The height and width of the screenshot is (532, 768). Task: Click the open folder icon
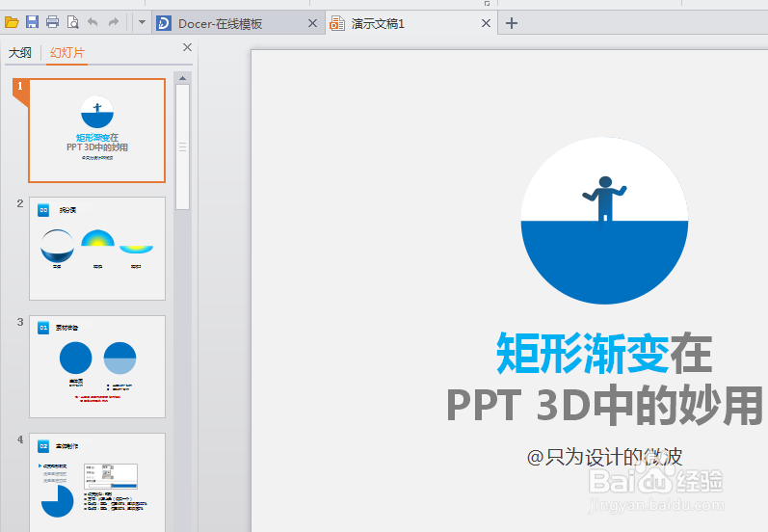click(12, 22)
